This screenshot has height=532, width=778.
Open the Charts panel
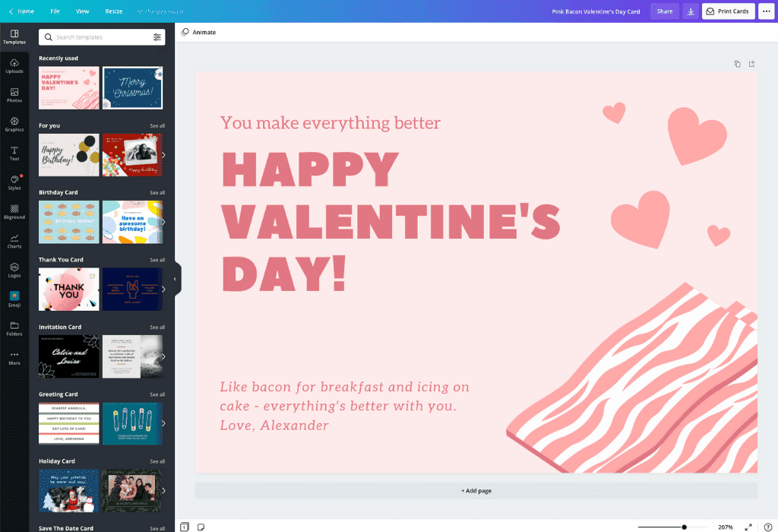point(14,241)
